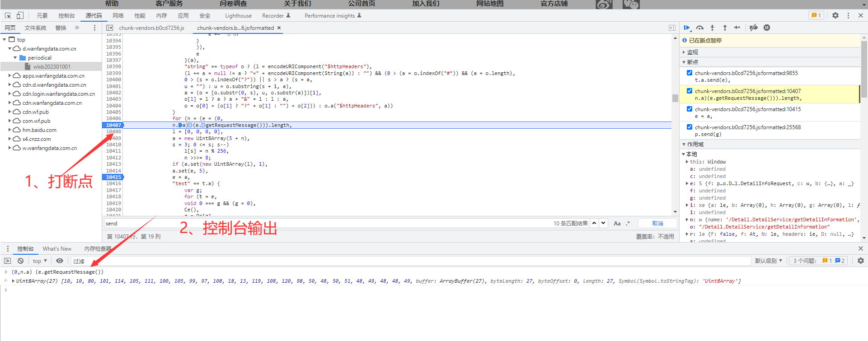868x341 pixels.
Task: Click the issues counter badge in toolbar
Action: pyautogui.click(x=816, y=15)
